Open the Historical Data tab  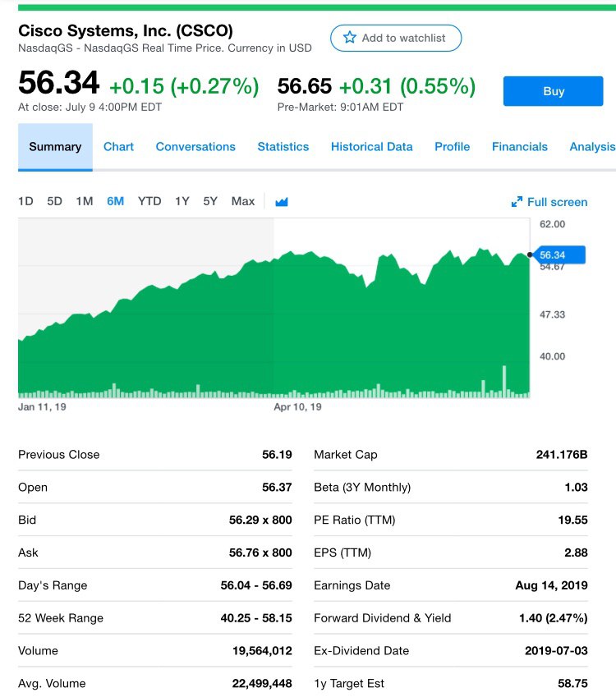pyautogui.click(x=371, y=147)
